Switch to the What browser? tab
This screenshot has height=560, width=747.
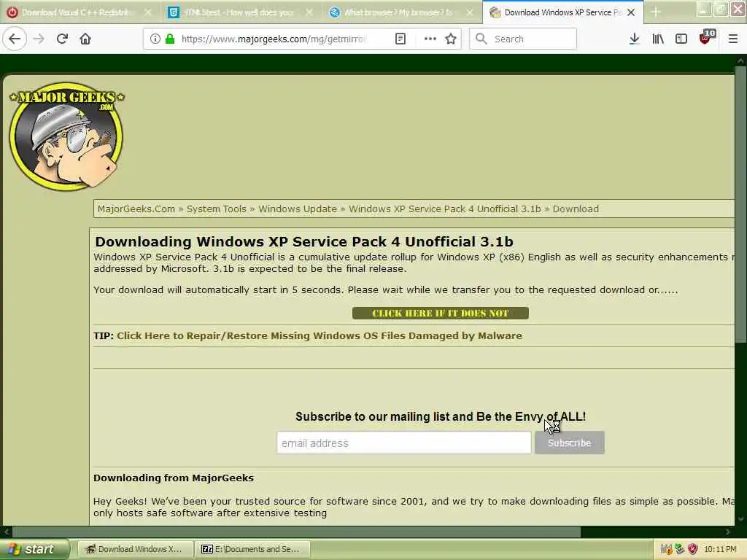tap(400, 12)
